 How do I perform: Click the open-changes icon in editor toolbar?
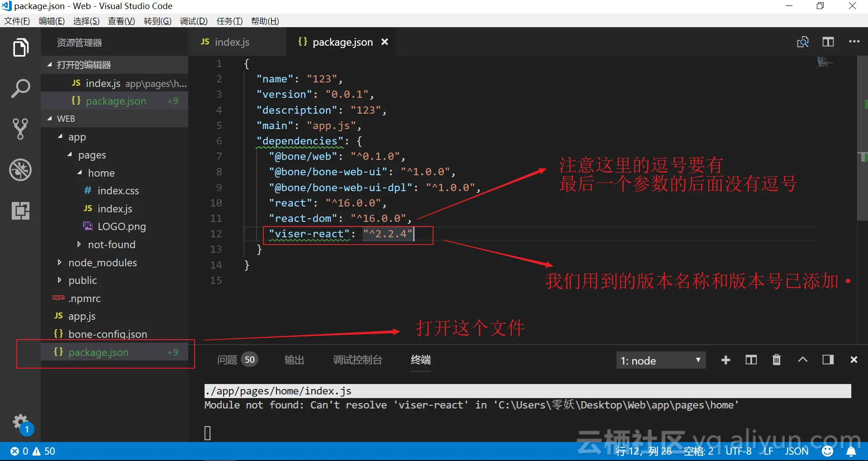(803, 42)
